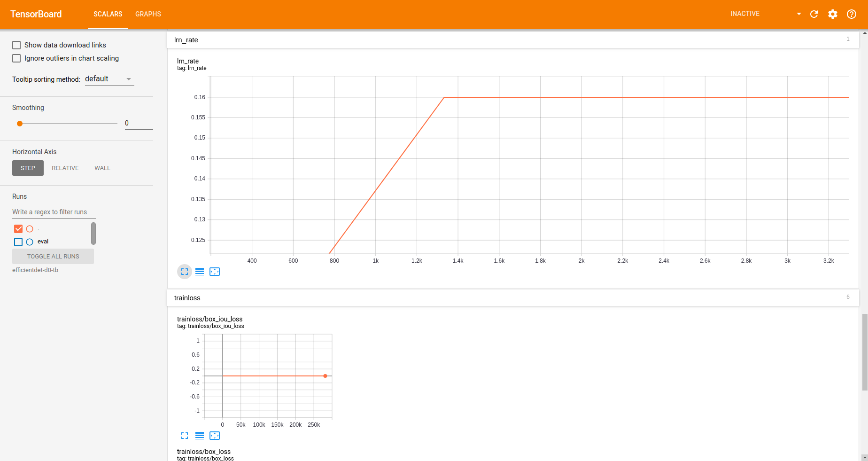Enable Show data download links

[x=16, y=45]
